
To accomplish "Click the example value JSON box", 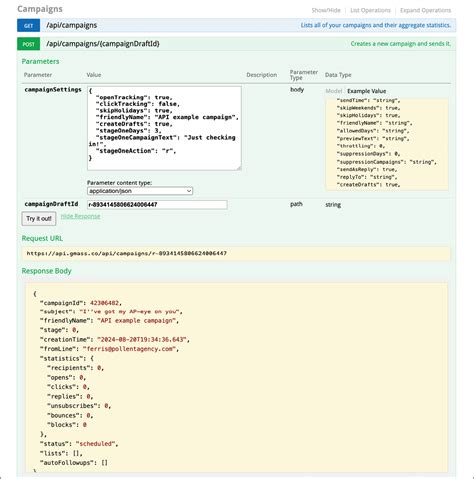I will (387, 144).
